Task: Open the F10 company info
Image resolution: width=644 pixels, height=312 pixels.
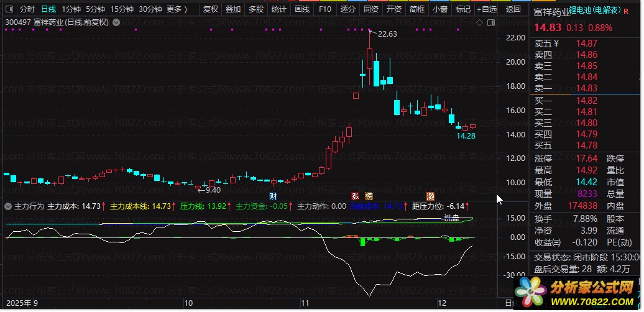Action: [x=325, y=9]
